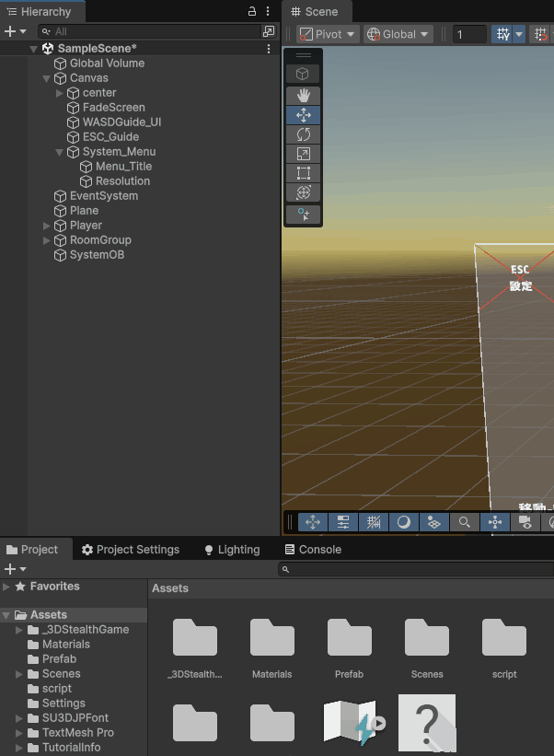This screenshot has height=756, width=554.
Task: Open the Global handle rotation dropdown
Action: (x=398, y=34)
